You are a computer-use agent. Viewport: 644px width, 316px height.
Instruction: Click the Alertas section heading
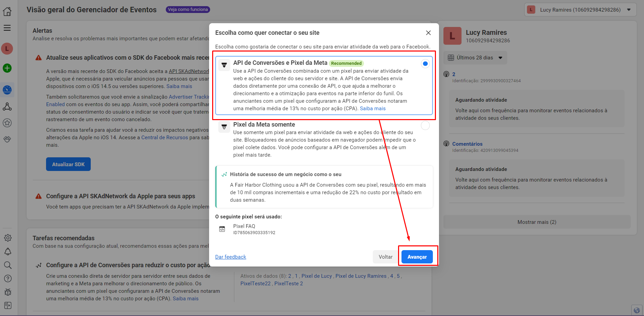pyautogui.click(x=42, y=31)
